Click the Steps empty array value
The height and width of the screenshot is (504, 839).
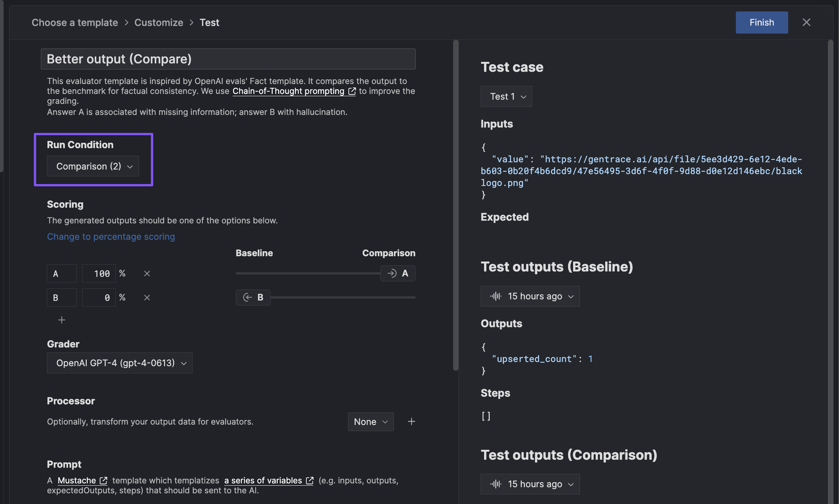pyautogui.click(x=486, y=416)
